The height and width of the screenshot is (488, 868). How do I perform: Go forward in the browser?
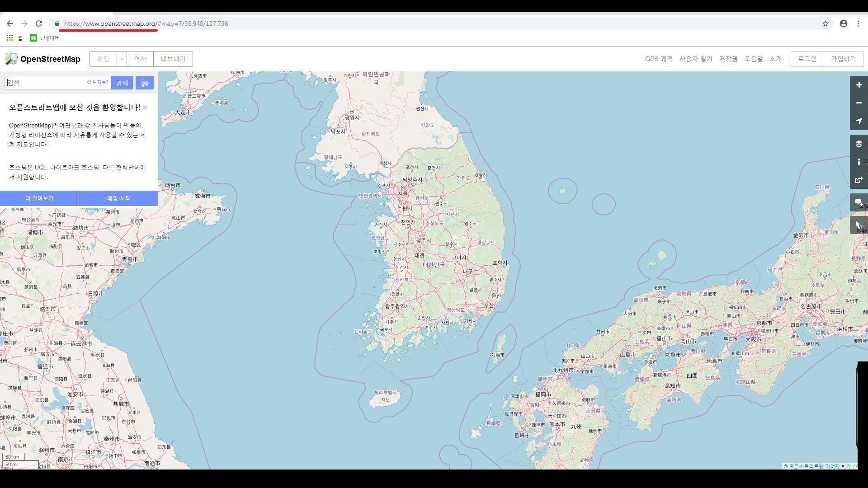pos(24,23)
